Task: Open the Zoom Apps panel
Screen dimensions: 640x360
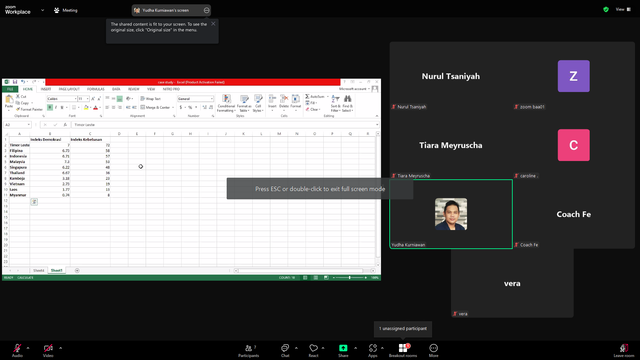Action: click(373, 350)
